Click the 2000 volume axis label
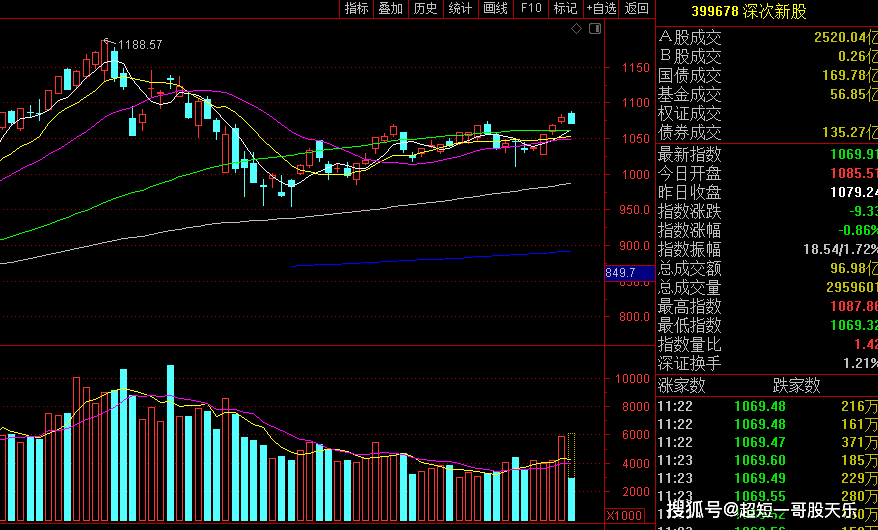878x530 pixels. (x=636, y=492)
